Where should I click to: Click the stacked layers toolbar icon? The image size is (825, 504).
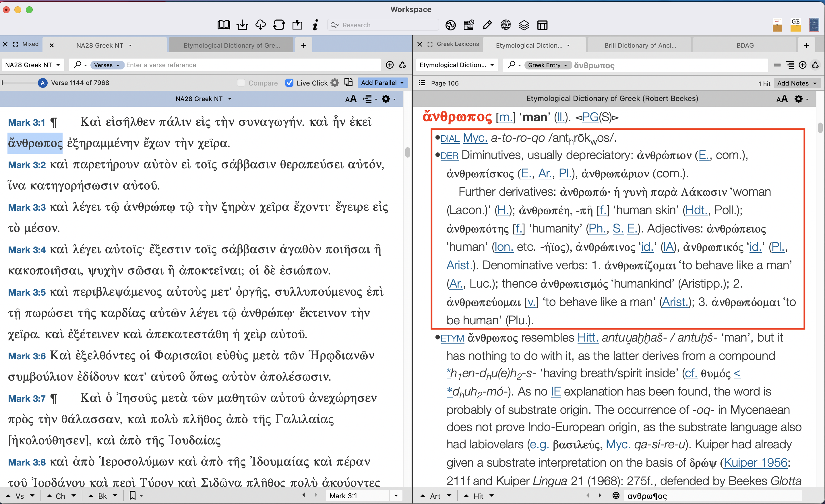coord(524,25)
